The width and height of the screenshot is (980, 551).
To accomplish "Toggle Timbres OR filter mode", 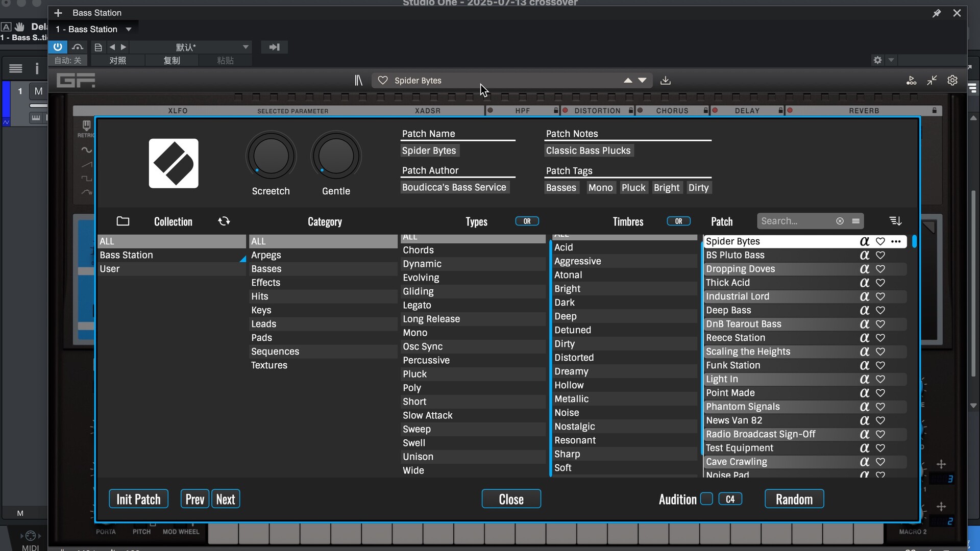I will click(x=678, y=221).
